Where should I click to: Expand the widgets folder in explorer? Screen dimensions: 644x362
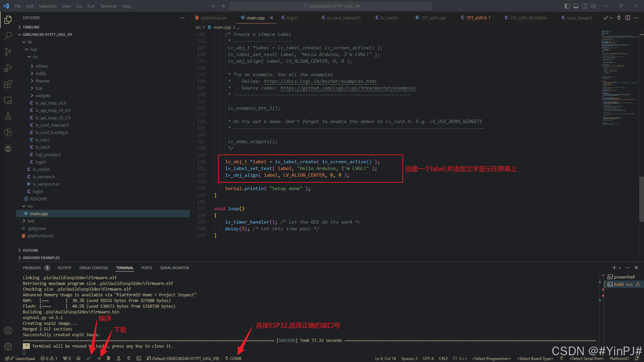[43, 96]
